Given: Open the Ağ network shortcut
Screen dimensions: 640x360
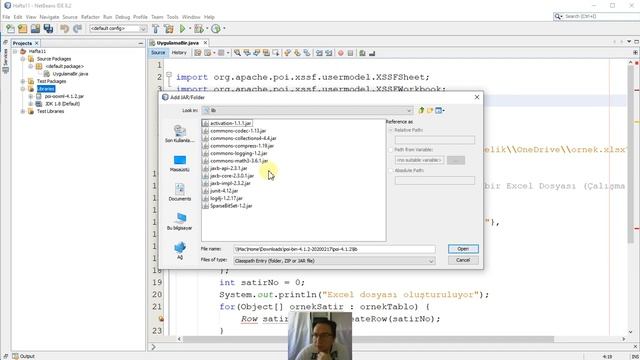Looking at the screenshot, I should [180, 250].
